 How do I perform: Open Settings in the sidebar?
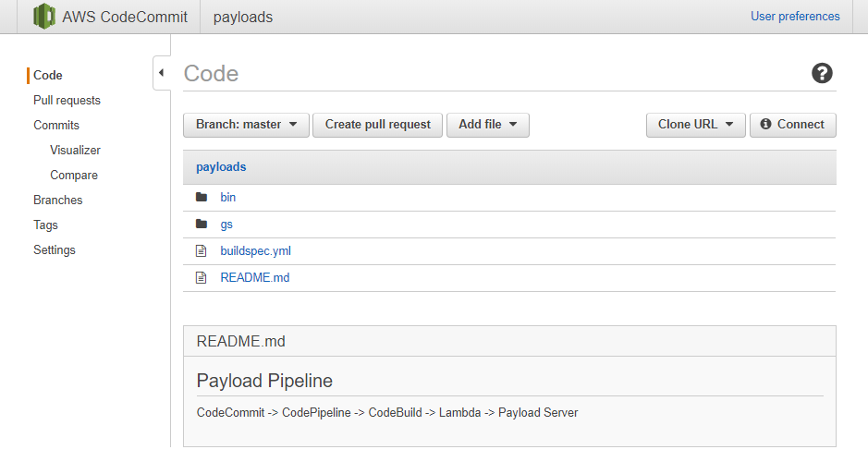click(x=55, y=249)
